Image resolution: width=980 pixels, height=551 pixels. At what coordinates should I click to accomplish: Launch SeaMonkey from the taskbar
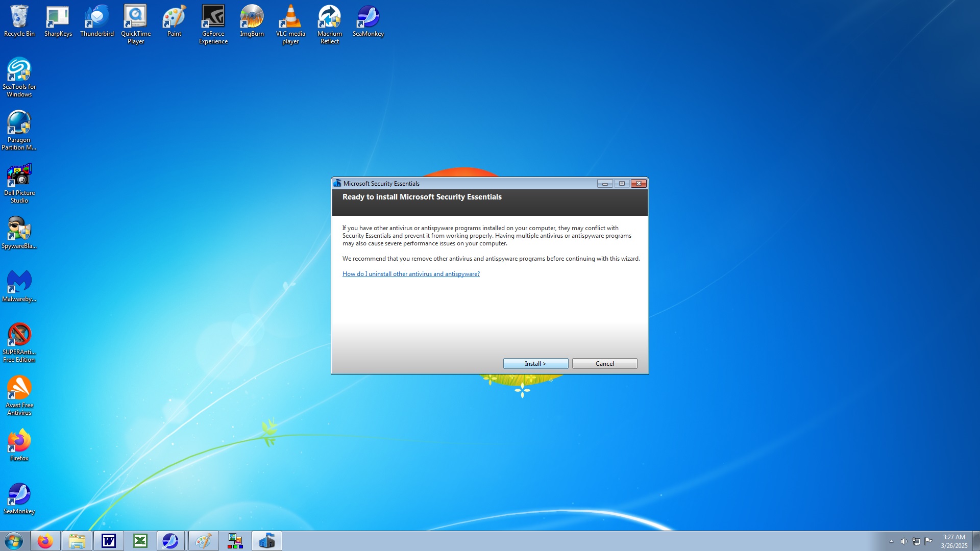tap(171, 541)
